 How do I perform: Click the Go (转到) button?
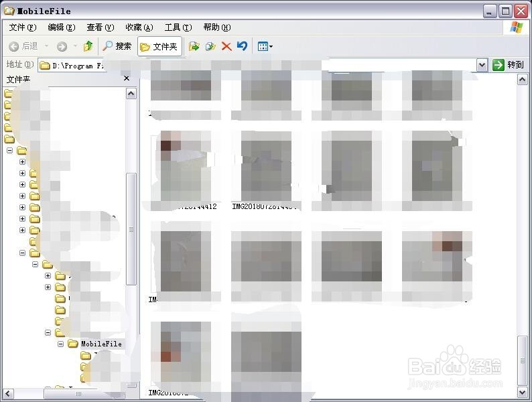coord(508,65)
